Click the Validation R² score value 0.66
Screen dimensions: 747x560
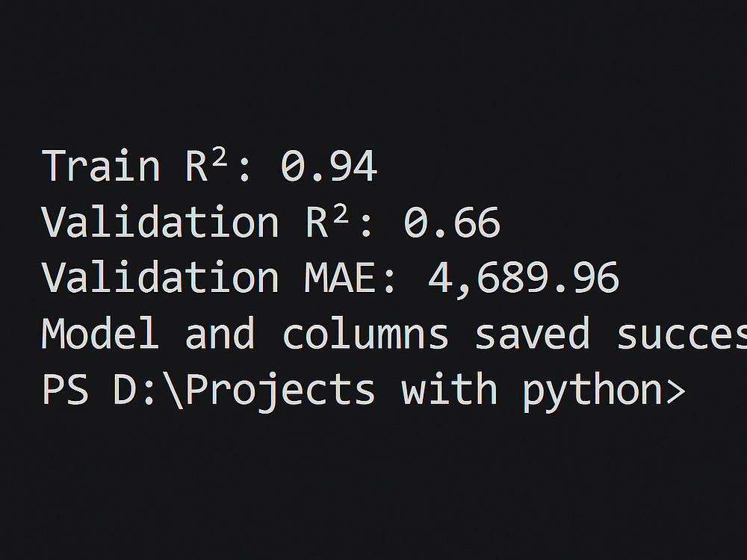pyautogui.click(x=452, y=223)
